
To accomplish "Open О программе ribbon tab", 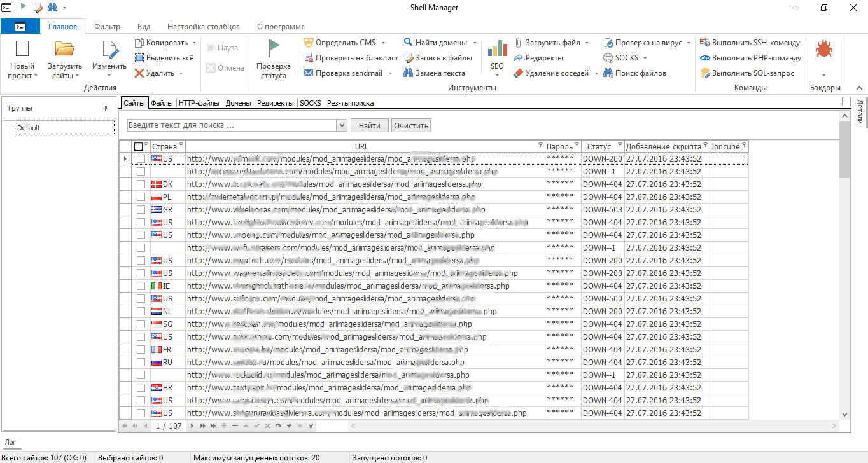I will [281, 27].
